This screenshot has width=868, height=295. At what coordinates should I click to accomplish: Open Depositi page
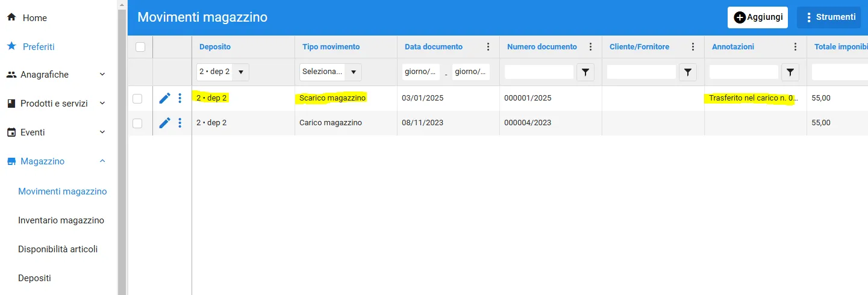[34, 278]
